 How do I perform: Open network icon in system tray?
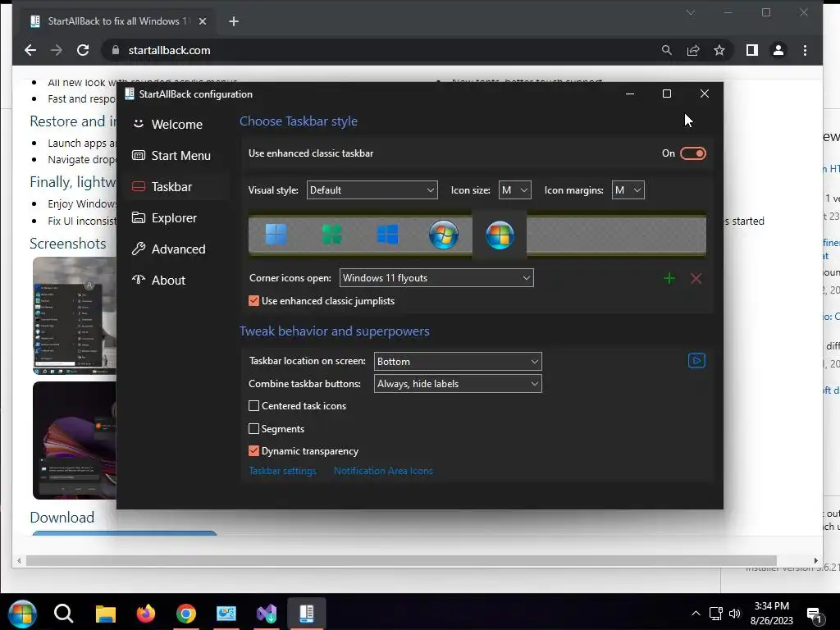point(715,614)
